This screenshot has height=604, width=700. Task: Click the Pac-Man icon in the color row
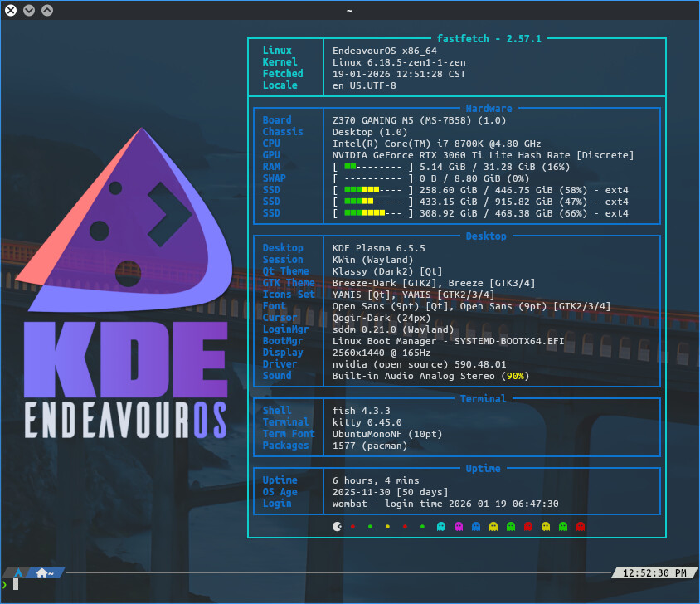(337, 526)
